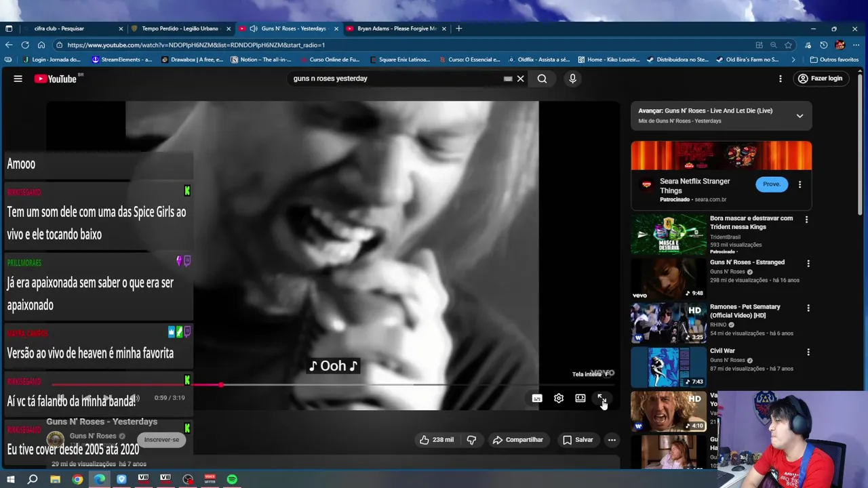Open the Notion – The all-in-... bookmark

point(261,60)
